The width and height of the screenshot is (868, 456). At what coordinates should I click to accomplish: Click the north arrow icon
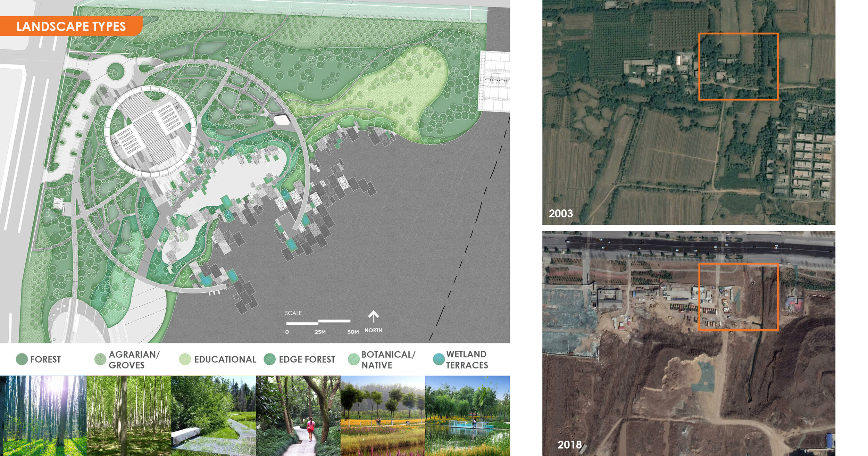pos(373,316)
